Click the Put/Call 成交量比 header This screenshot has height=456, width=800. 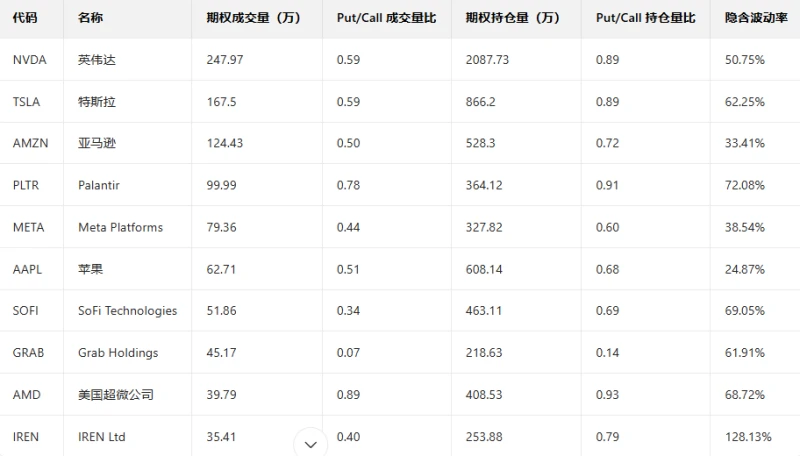[x=382, y=18]
